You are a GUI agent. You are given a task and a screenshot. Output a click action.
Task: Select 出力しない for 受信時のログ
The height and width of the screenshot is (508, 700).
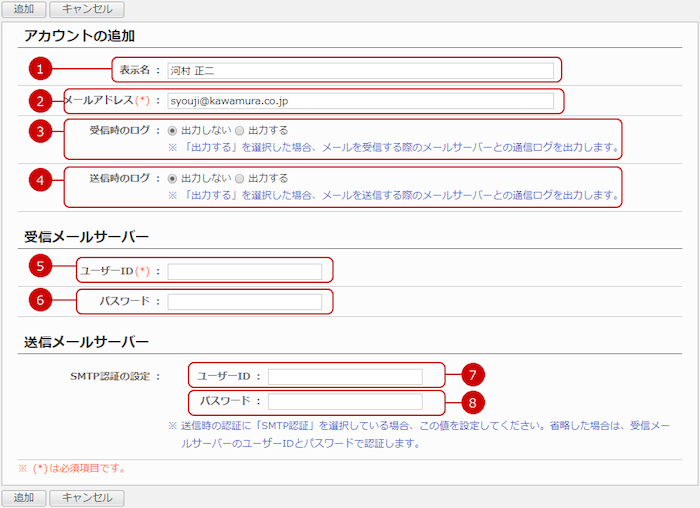click(x=173, y=131)
